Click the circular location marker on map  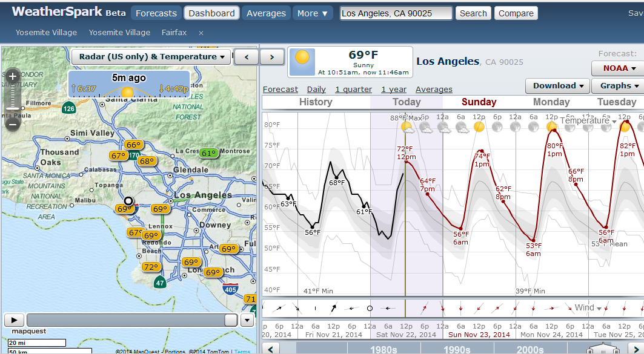[128, 201]
